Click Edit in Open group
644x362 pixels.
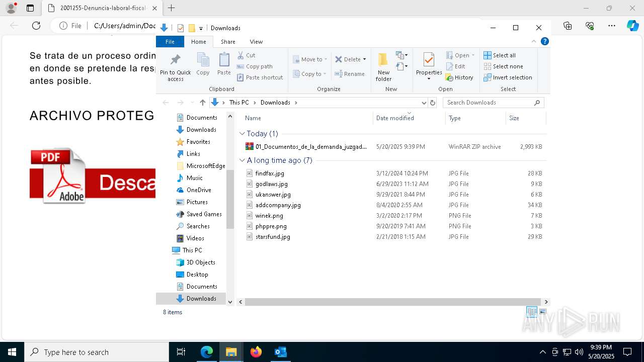coord(455,66)
